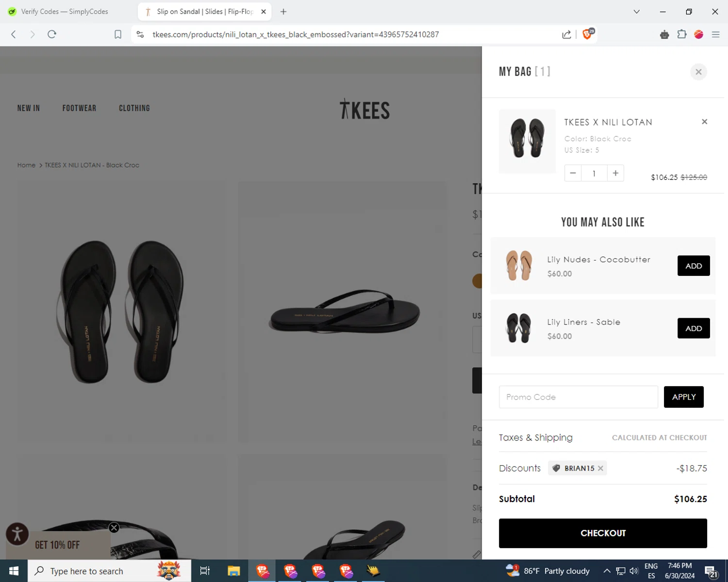Open Lily Nudes Cocobutter product thumbnail
Screen dimensions: 728x582
pyautogui.click(x=519, y=265)
